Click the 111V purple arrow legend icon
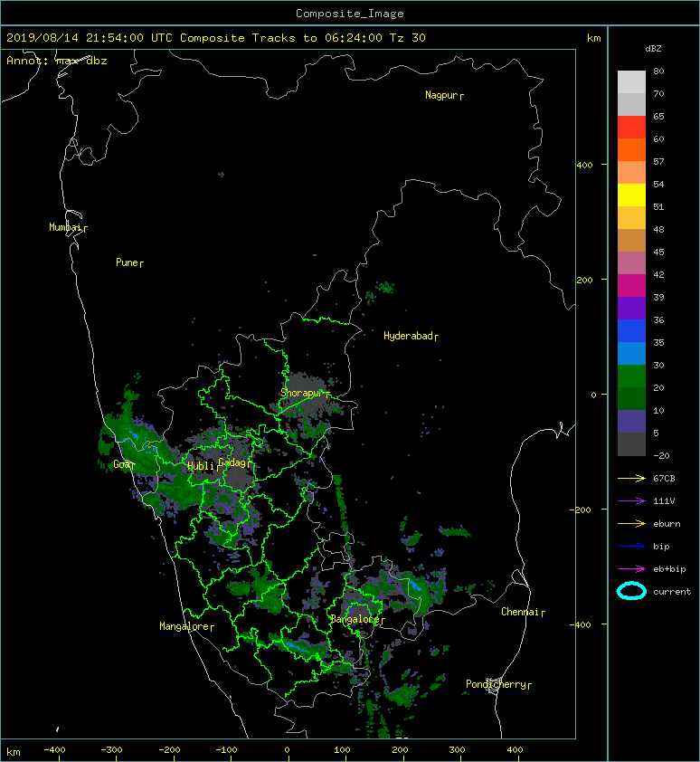 631,501
